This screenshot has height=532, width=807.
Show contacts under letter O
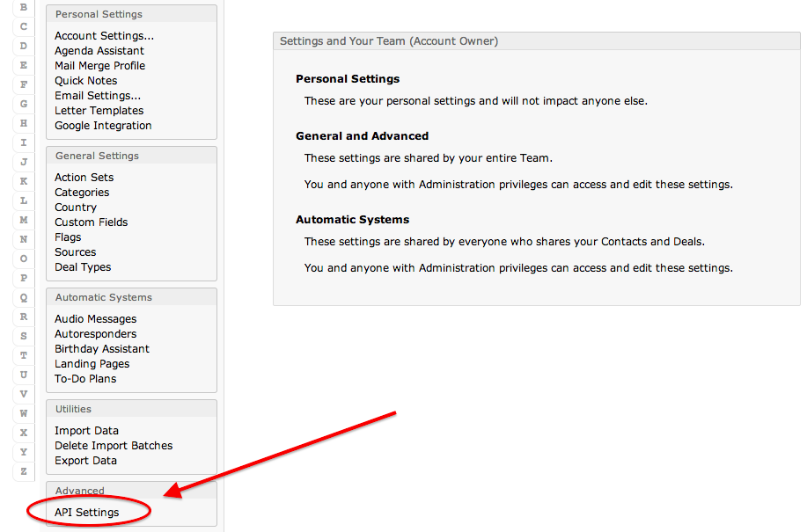click(x=24, y=259)
